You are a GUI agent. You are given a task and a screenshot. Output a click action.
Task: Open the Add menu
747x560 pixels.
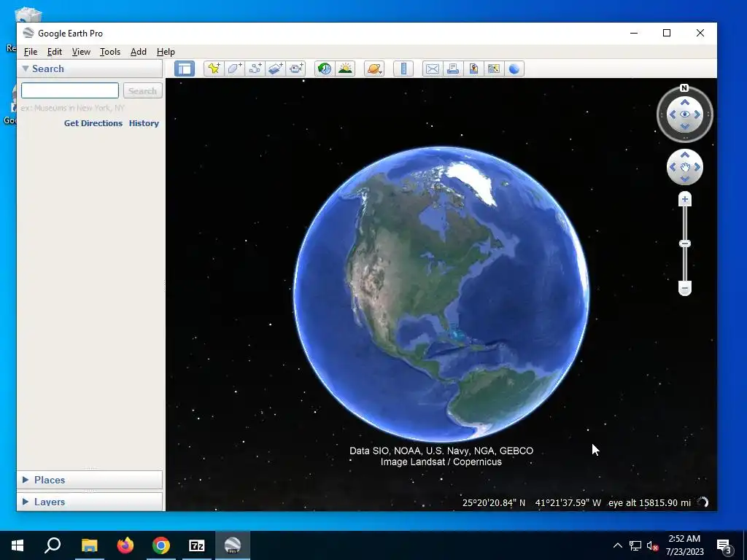[139, 52]
